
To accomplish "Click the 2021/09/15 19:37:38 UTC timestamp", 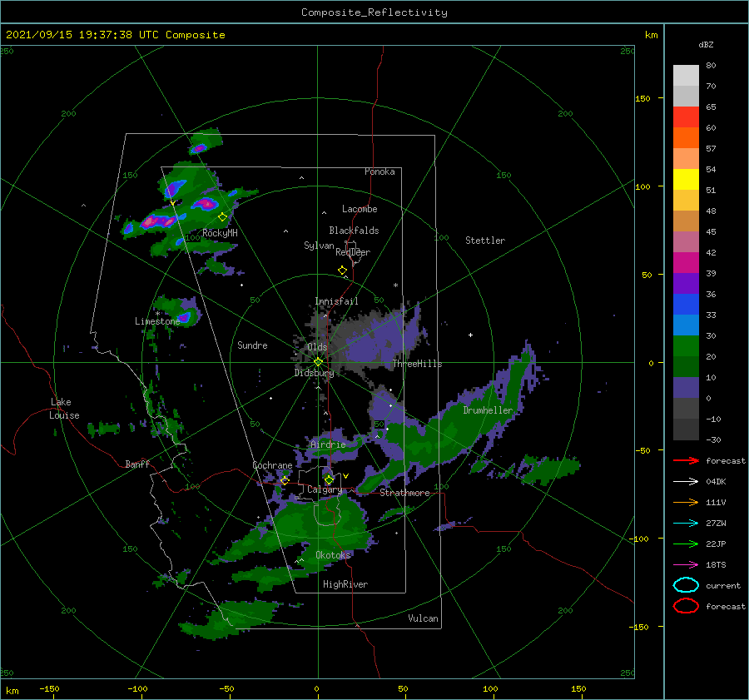I will point(82,35).
